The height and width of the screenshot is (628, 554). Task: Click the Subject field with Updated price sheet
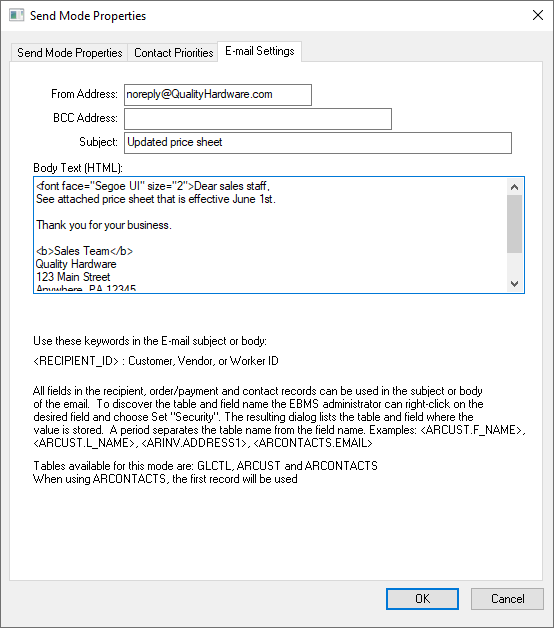[318, 143]
